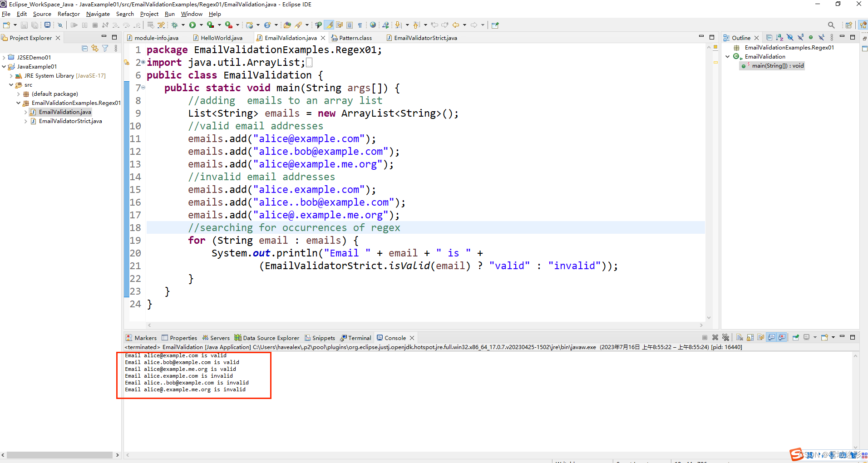Switch to the HelloWorld.java tab
Viewport: 868px width, 463px height.
point(217,38)
